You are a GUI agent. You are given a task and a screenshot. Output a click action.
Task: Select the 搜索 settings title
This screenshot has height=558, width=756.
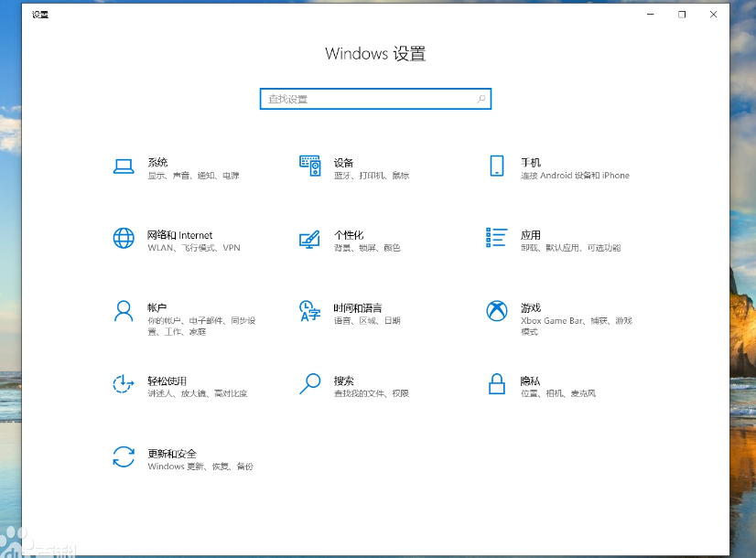pyautogui.click(x=344, y=381)
